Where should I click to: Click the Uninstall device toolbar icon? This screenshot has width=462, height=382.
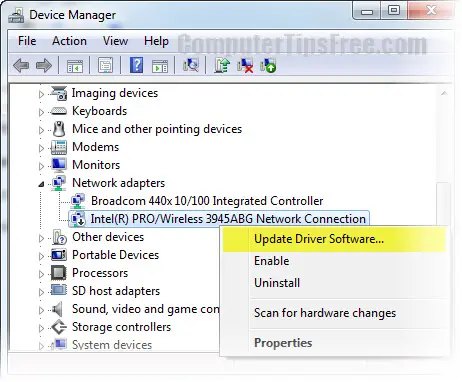click(x=245, y=65)
